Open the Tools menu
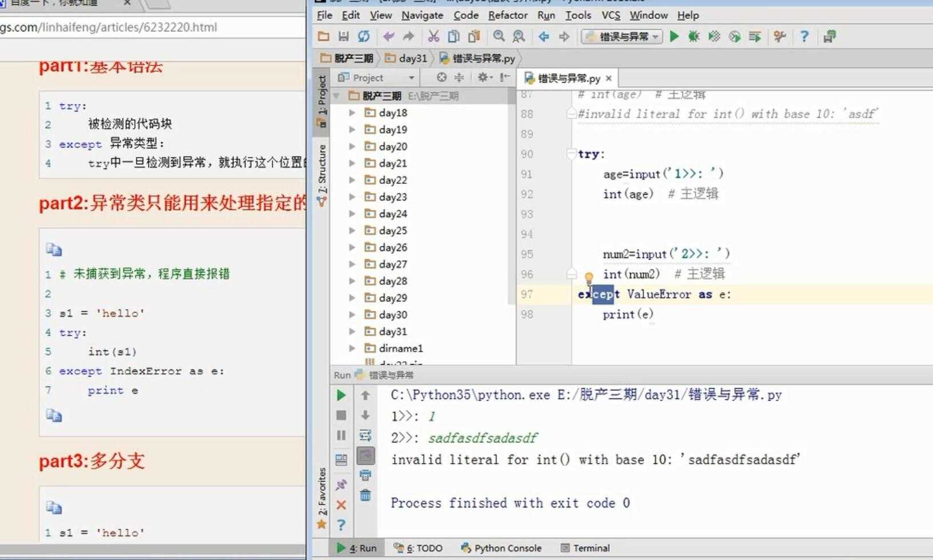This screenshot has height=560, width=933. 578,15
